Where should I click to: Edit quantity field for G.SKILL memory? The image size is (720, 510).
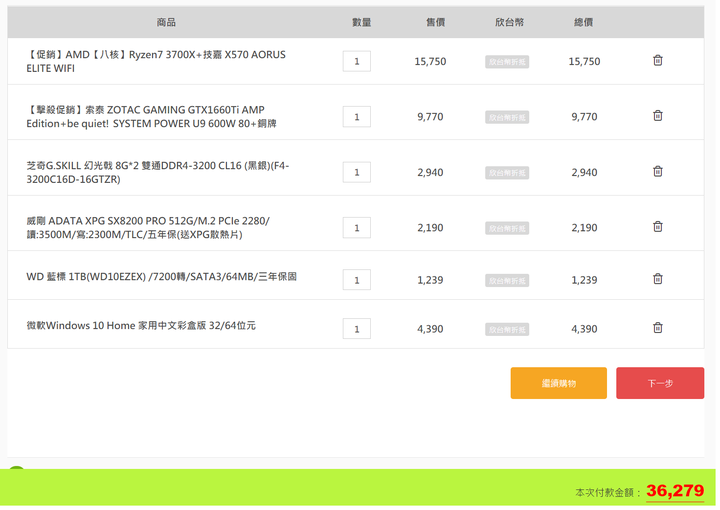pos(356,173)
